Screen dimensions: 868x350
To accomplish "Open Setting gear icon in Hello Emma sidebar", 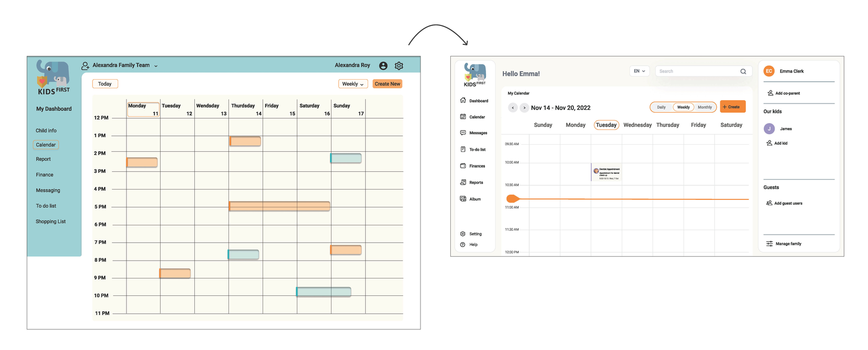I will (x=463, y=234).
